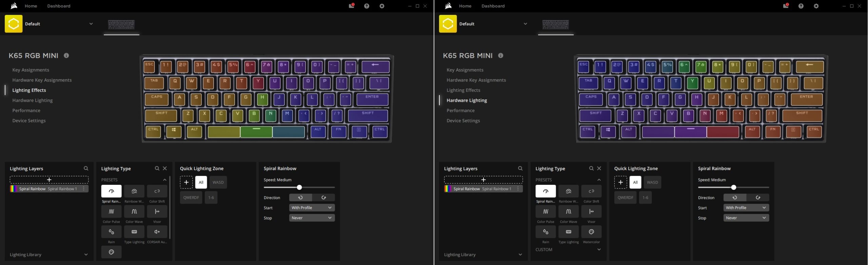Set clockwise direction in left window
Viewport: 868px width, 265px height.
pos(323,198)
